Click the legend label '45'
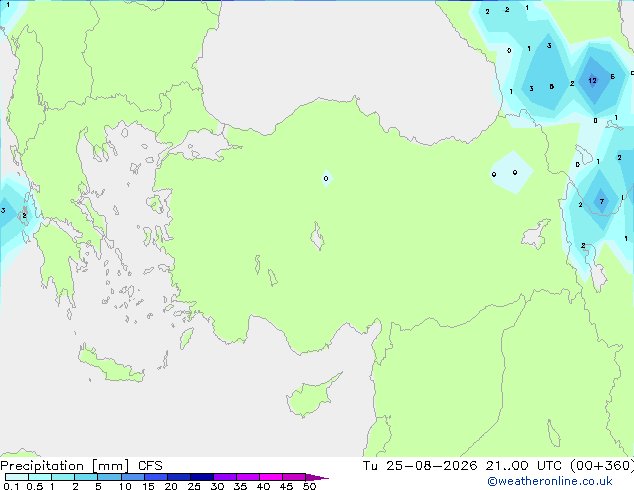Viewport: 634px width, 490px height. (286, 486)
